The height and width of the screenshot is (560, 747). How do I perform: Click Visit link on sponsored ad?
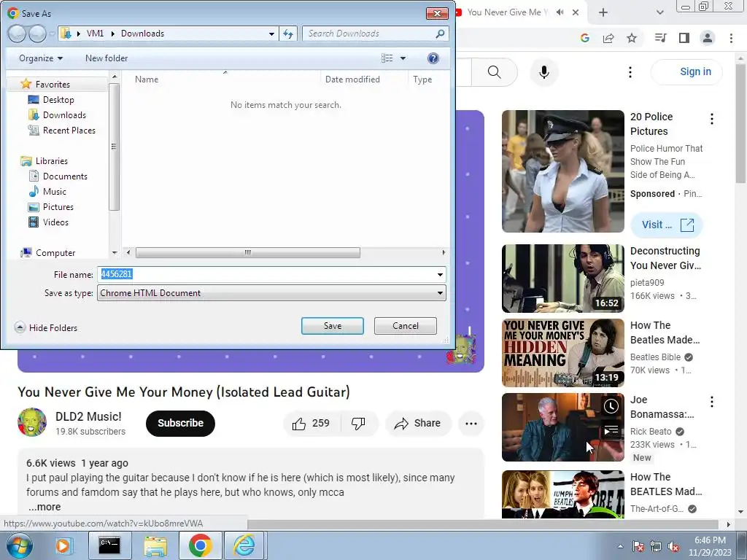[667, 225]
